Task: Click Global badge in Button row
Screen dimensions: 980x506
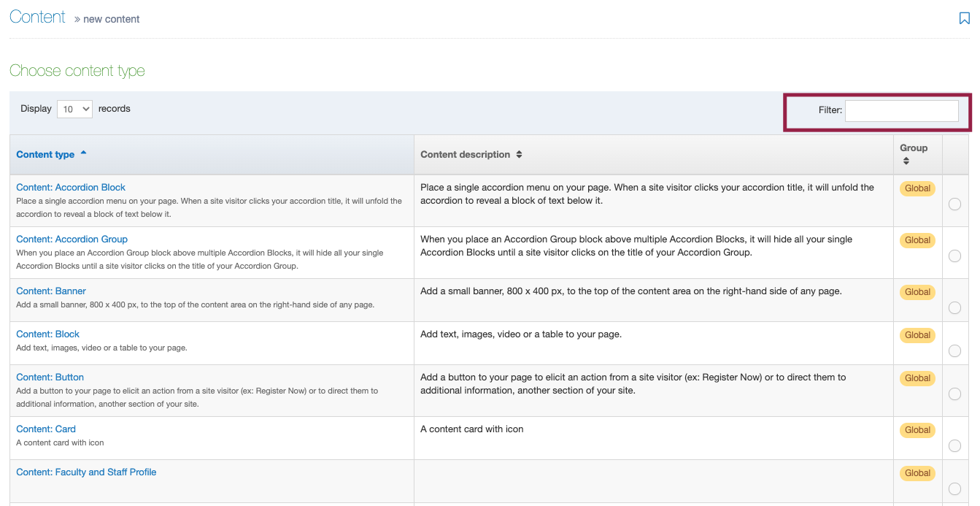Action: 917,378
